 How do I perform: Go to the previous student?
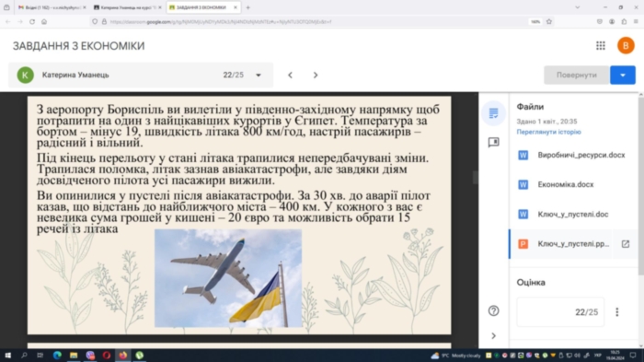[x=290, y=75]
